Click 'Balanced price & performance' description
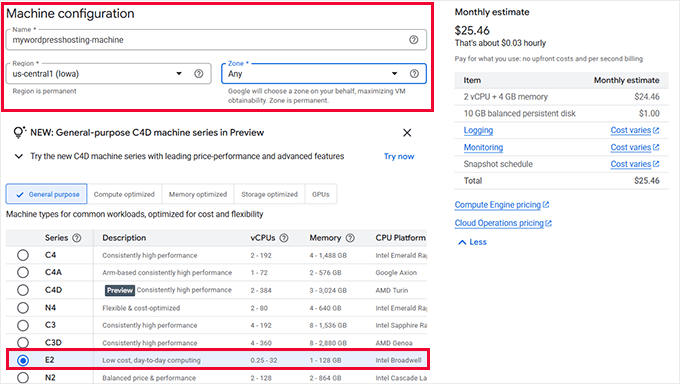This screenshot has height=384, width=680. tap(149, 378)
